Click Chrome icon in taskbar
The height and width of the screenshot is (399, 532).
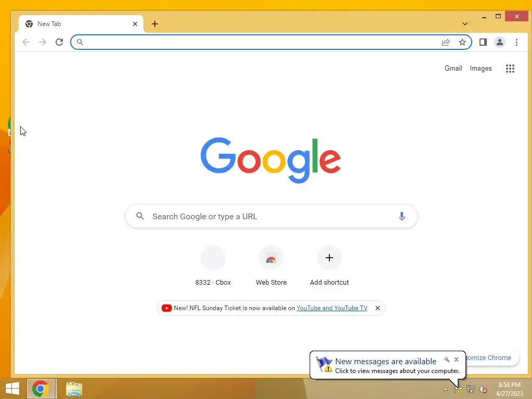pyautogui.click(x=41, y=389)
